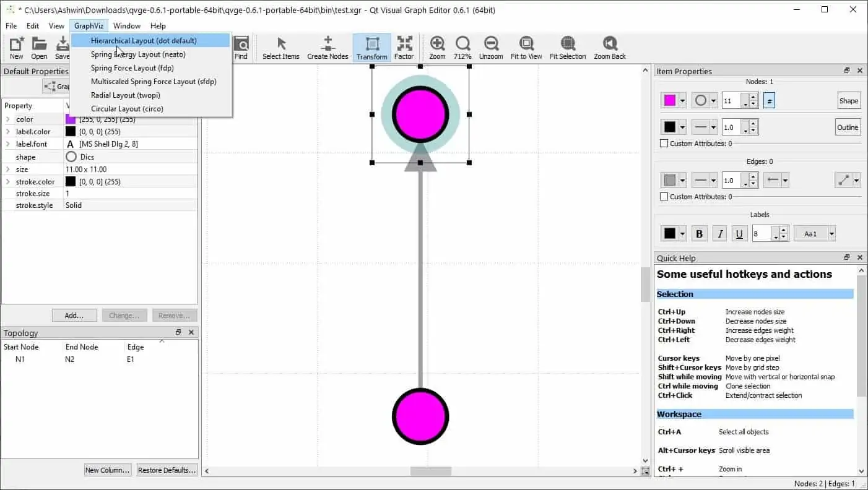Choose Radial Layout (twopi)
868x490 pixels.
[x=150, y=95]
